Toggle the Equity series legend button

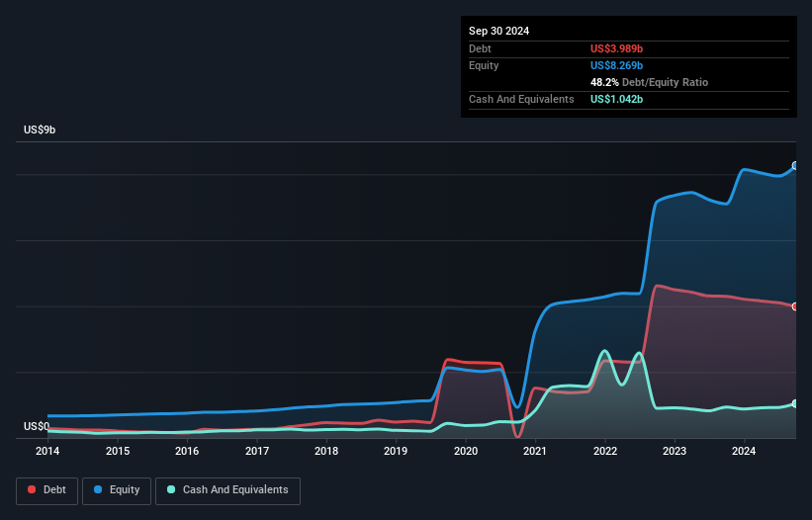(x=117, y=490)
